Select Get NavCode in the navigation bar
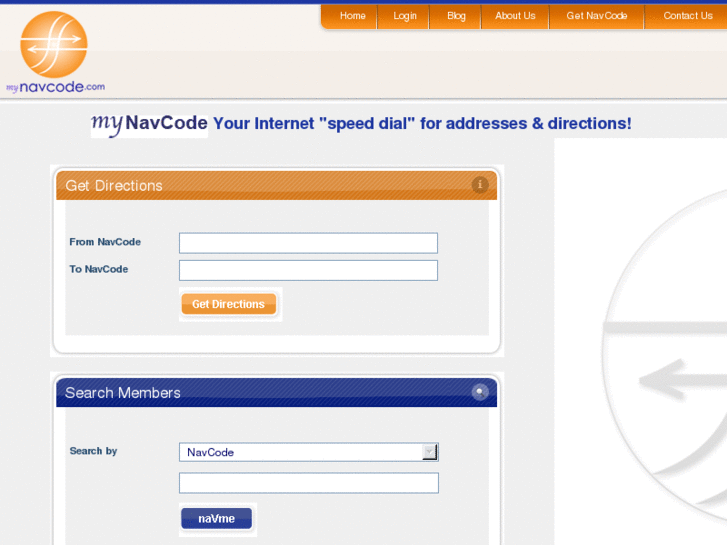 pyautogui.click(x=597, y=16)
